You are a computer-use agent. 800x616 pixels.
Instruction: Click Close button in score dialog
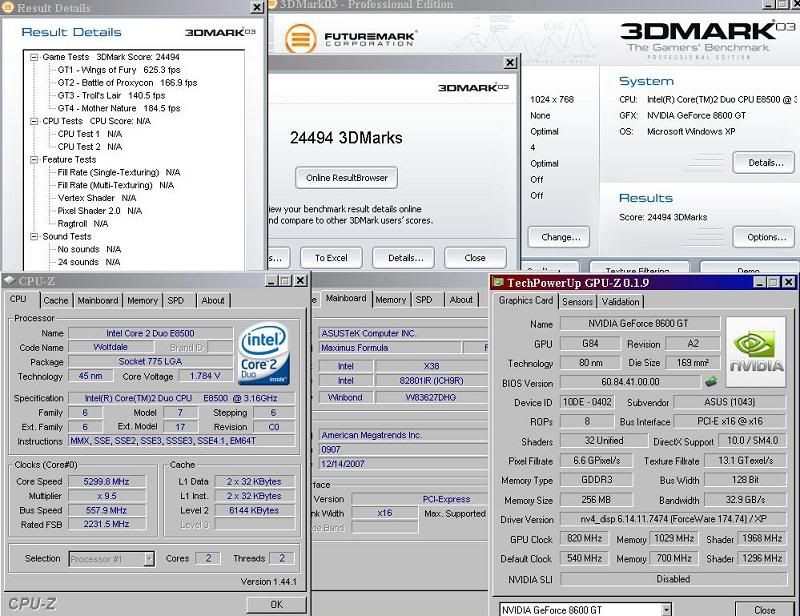[475, 258]
